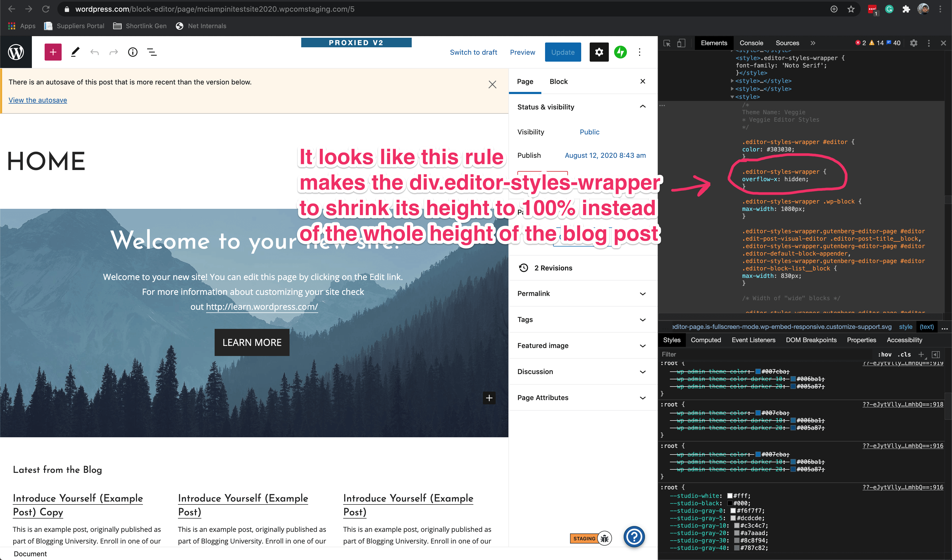The height and width of the screenshot is (560, 952).
Task: Change visibility from Public
Action: (x=589, y=132)
